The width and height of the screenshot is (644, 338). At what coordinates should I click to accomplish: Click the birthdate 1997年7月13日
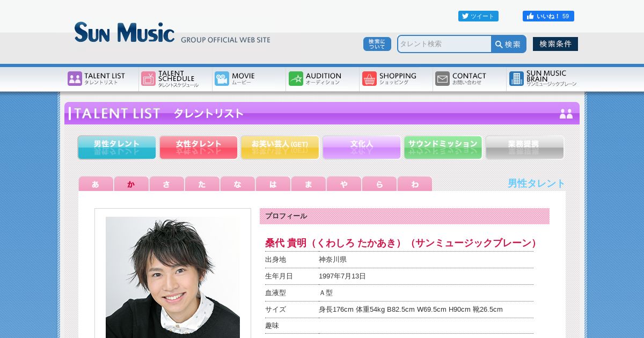click(x=342, y=276)
